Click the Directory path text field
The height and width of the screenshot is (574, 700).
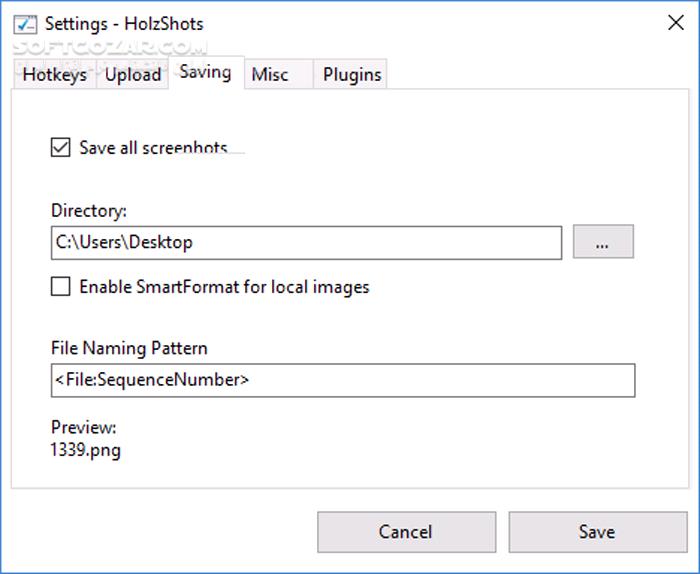click(306, 242)
